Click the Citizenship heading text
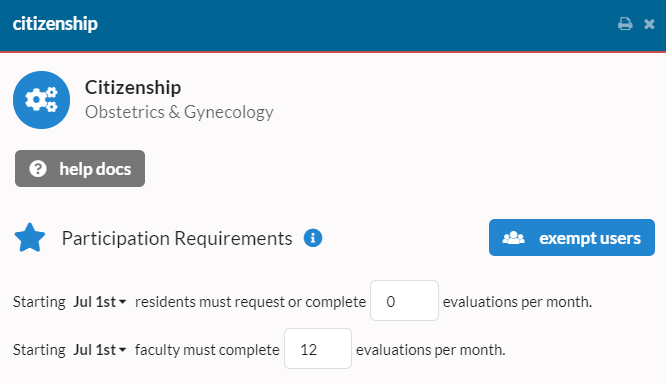This screenshot has height=384, width=666. [133, 88]
